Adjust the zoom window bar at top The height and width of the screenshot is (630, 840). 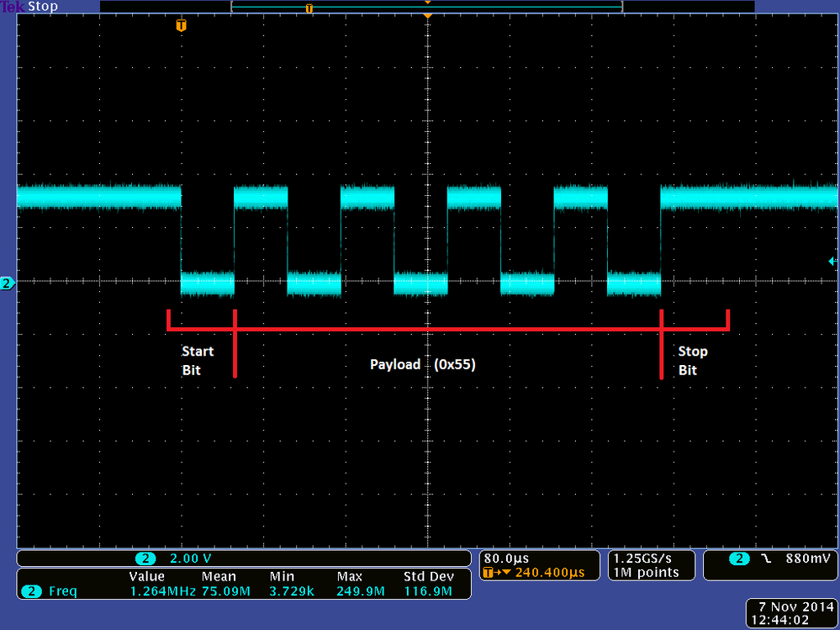[427, 6]
